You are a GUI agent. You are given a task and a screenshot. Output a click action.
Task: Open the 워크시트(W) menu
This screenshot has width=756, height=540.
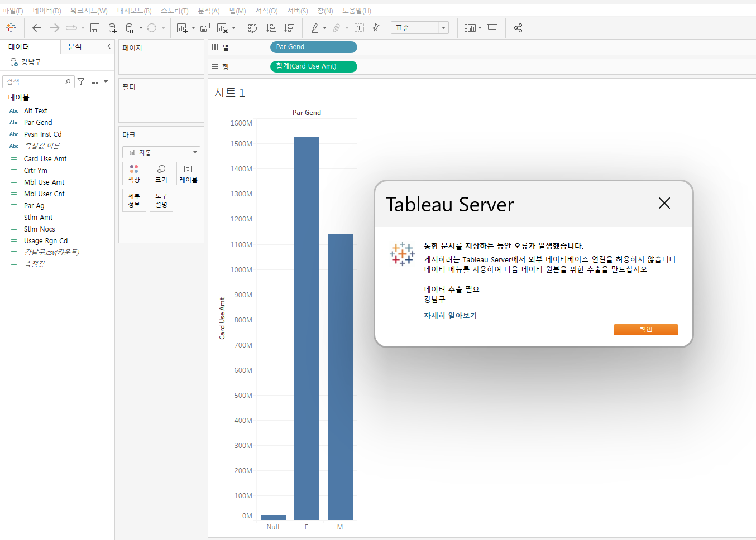click(x=89, y=11)
